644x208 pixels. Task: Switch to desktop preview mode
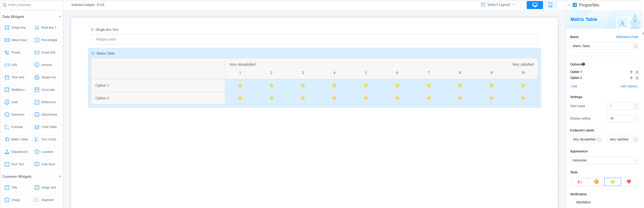535,5
